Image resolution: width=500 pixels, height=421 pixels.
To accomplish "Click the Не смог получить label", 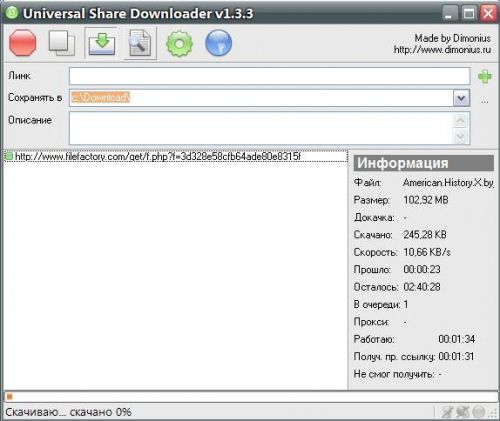I will coord(394,374).
